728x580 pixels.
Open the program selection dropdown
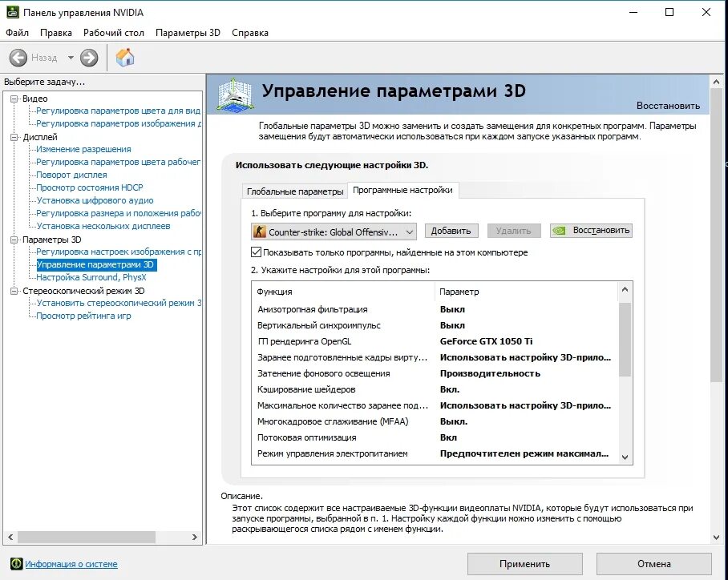[x=334, y=232]
